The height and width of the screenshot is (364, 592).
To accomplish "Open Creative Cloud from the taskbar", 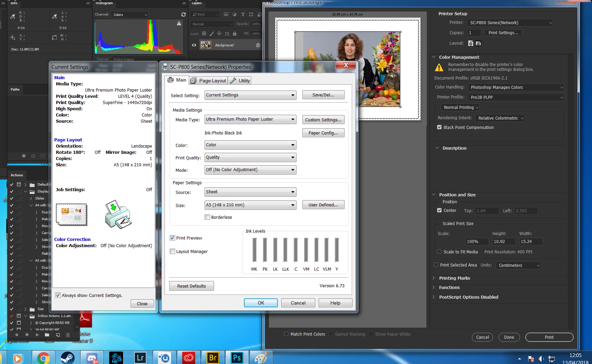I will (x=188, y=358).
